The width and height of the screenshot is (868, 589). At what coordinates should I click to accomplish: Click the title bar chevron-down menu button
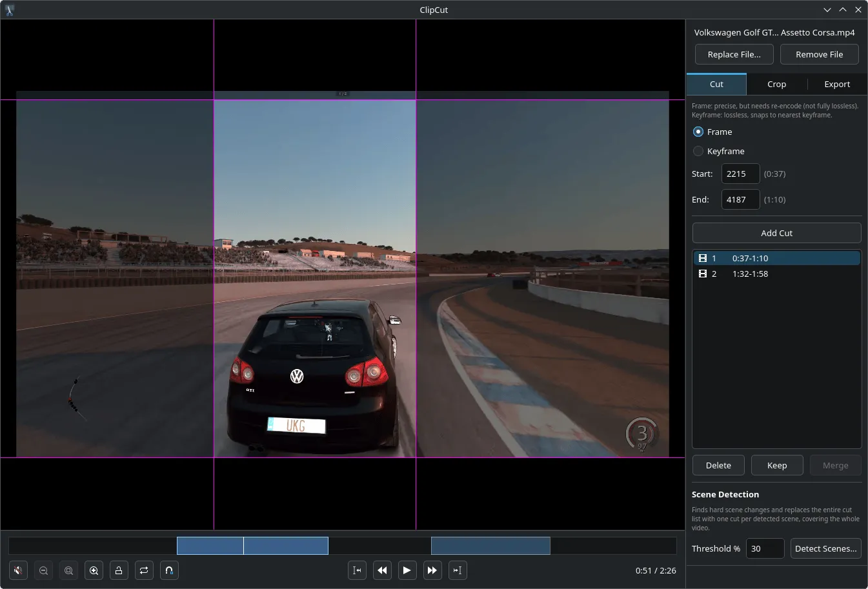coord(827,10)
